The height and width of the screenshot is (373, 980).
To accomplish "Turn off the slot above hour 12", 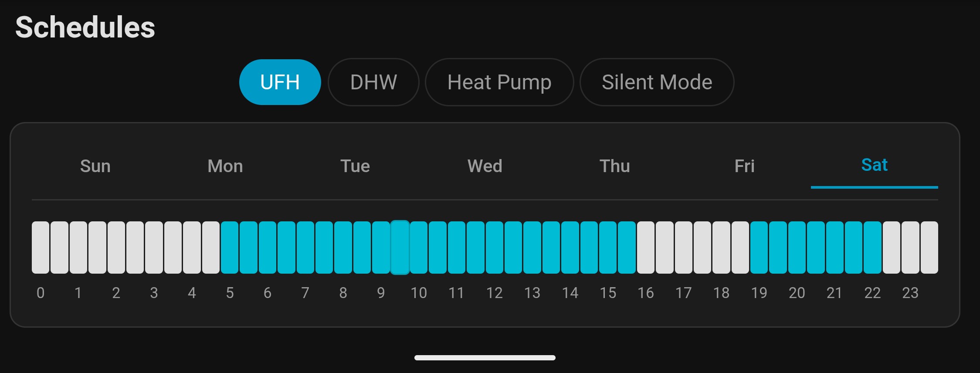I will (495, 248).
